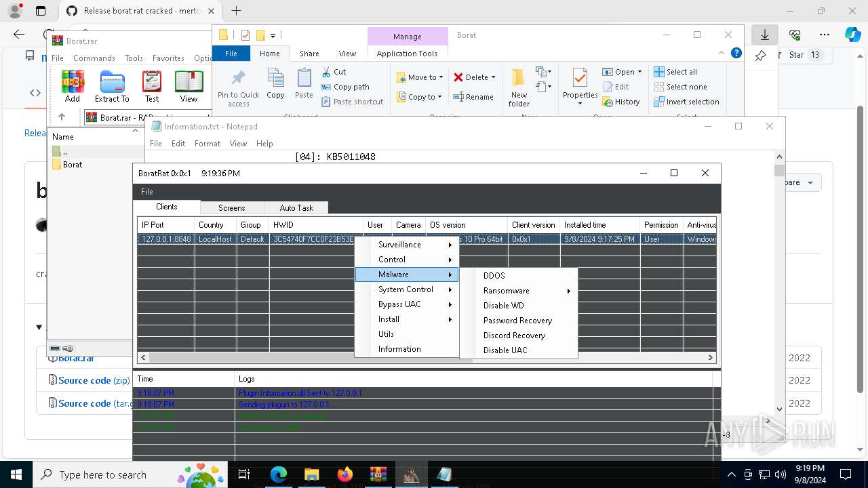Click Cut in Explorer ribbon

point(334,72)
